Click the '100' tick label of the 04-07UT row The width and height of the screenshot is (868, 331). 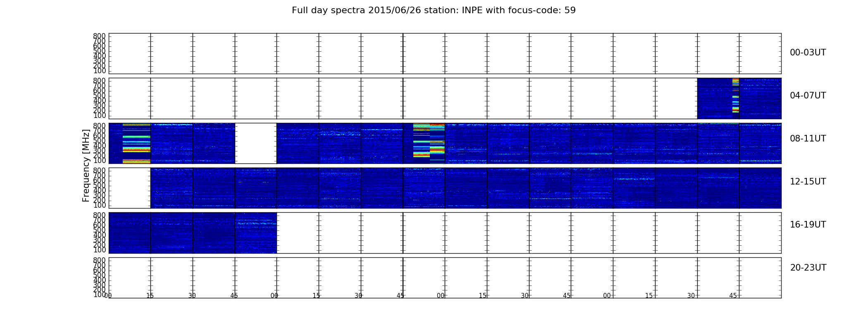[99, 115]
